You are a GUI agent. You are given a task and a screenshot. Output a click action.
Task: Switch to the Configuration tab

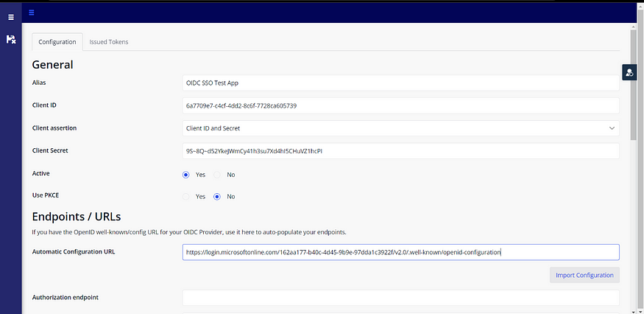(x=57, y=42)
